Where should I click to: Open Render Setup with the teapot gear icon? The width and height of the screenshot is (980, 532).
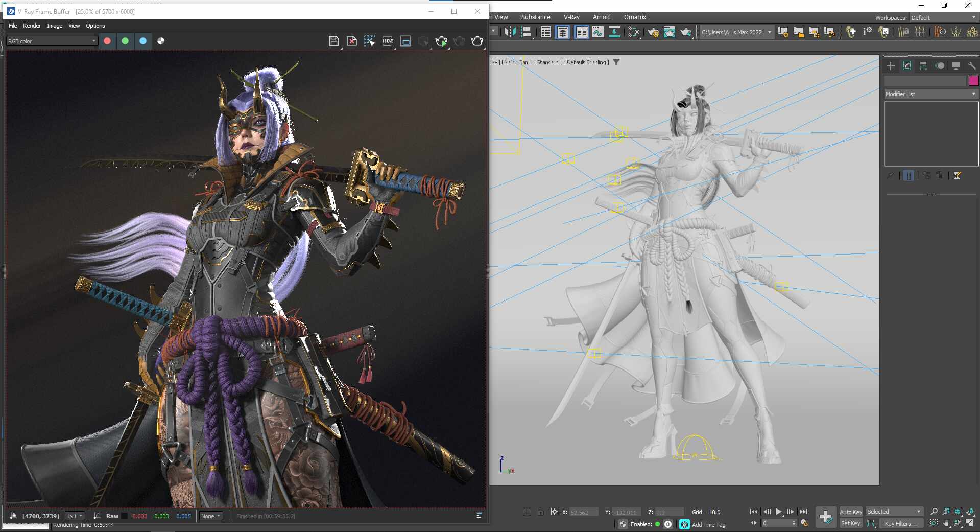653,32
